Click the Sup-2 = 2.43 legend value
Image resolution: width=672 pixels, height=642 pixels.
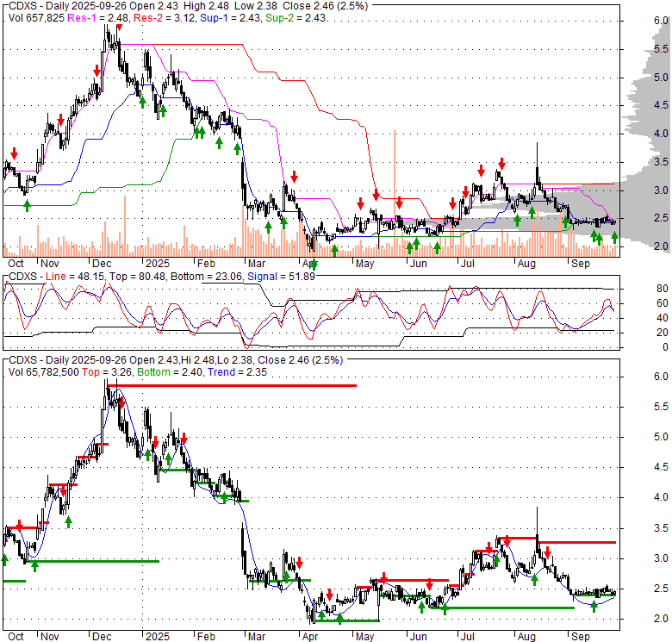pyautogui.click(x=296, y=18)
